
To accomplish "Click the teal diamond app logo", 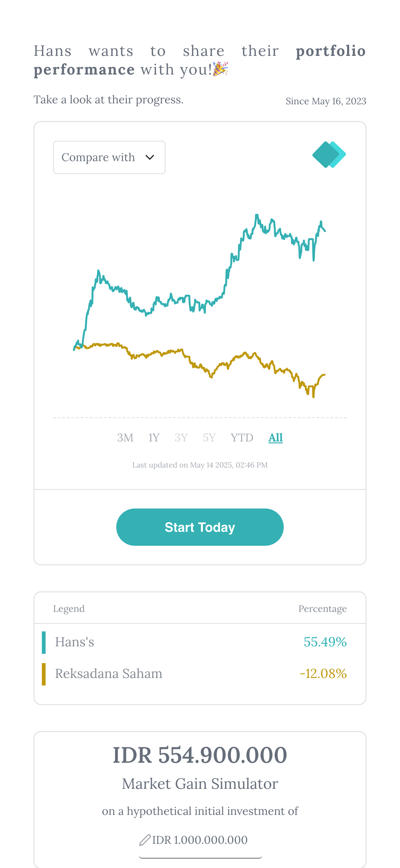I will tap(329, 155).
